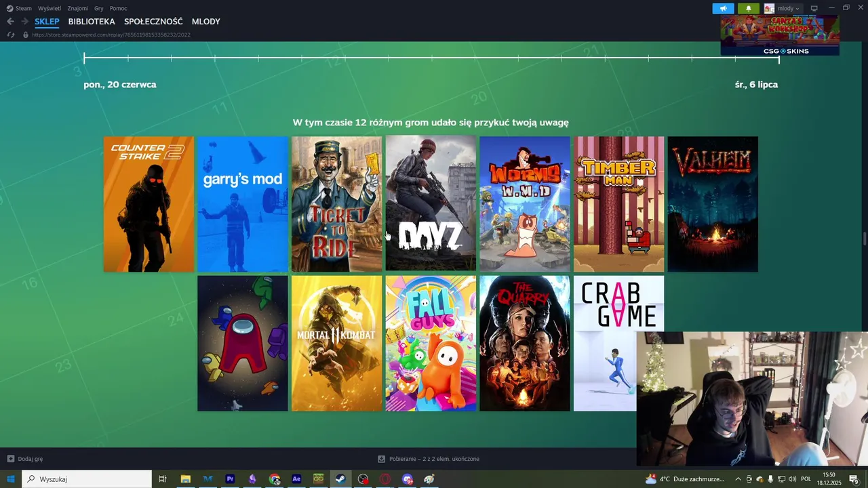Open Google Chrome from the taskbar
Screen dimensions: 868x488
275,479
